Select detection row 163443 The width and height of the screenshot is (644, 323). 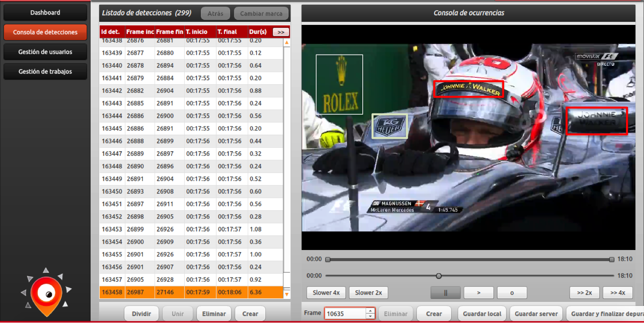(x=191, y=104)
